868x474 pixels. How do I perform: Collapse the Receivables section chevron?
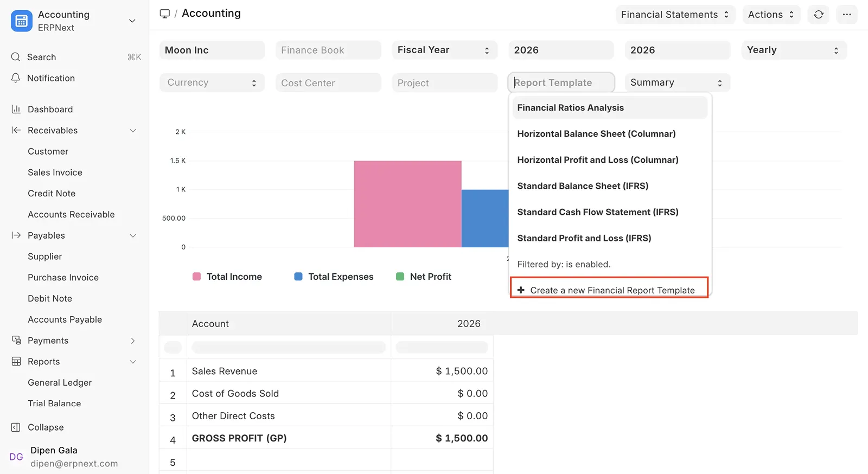pos(133,131)
